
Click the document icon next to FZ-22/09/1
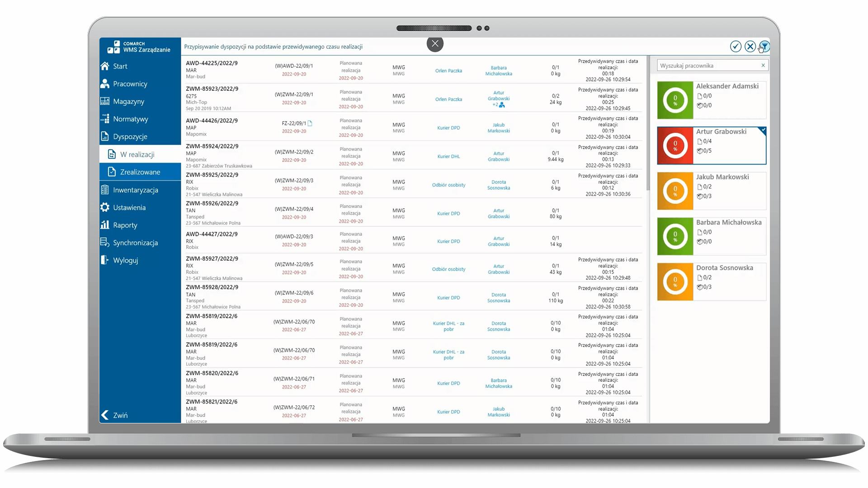[310, 123]
